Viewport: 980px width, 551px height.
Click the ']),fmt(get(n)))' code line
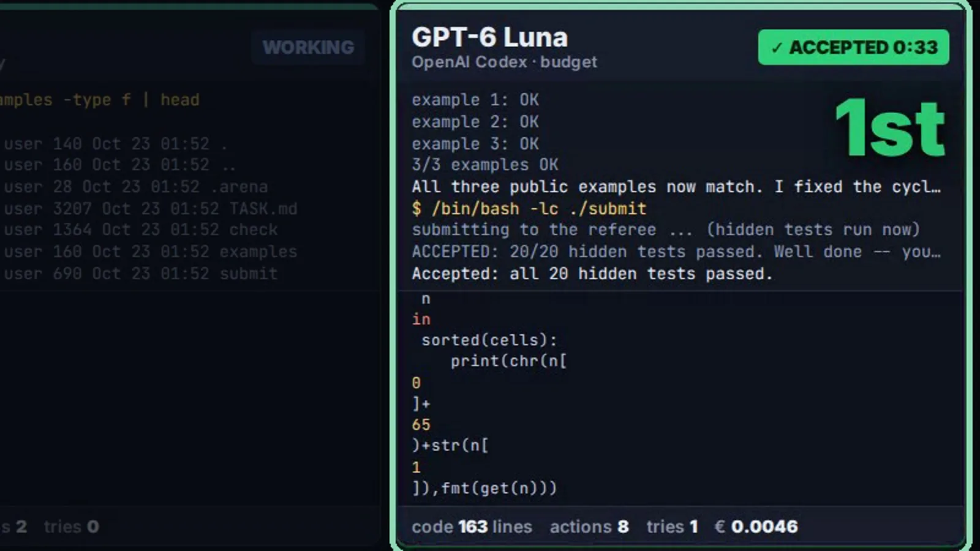pos(484,488)
